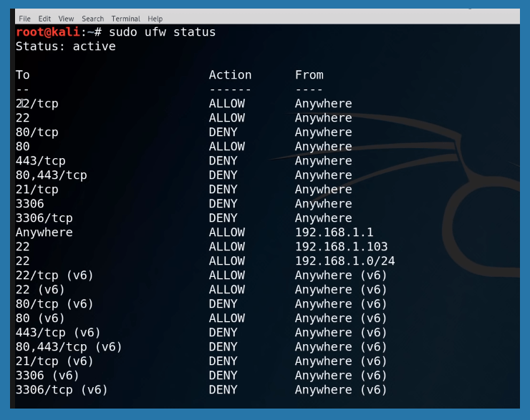Click ALLOW in the 192.168.1.1 row
This screenshot has height=420, width=530.
tap(227, 233)
